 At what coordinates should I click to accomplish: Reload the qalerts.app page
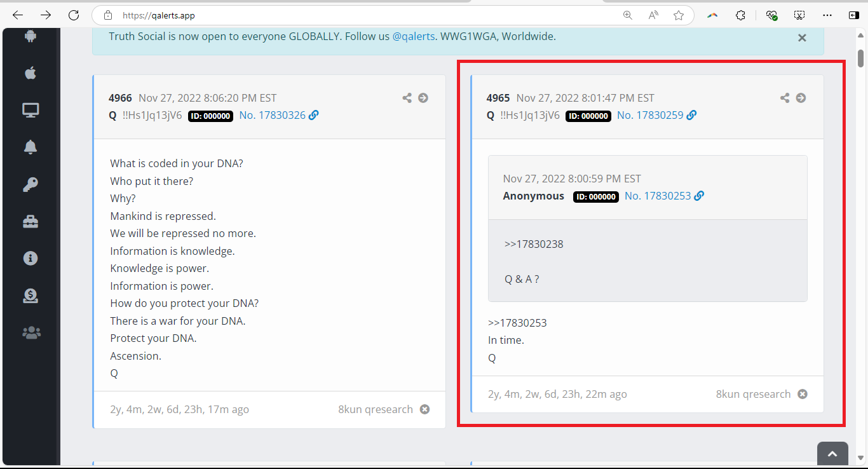(74, 15)
